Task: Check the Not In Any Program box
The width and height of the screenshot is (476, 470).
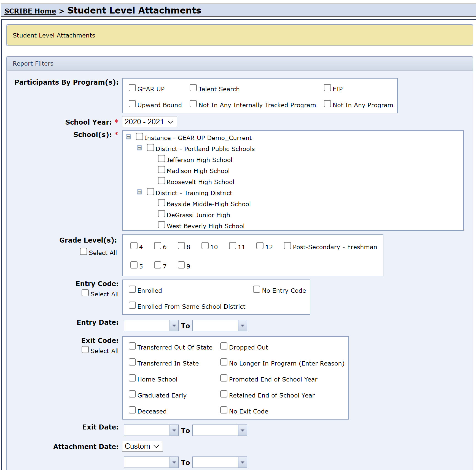Action: click(327, 104)
